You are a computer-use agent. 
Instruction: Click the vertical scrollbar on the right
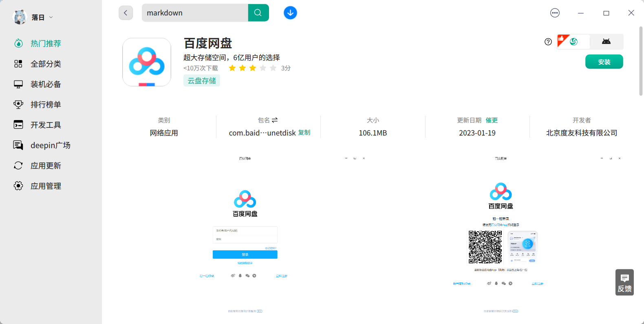[641, 61]
